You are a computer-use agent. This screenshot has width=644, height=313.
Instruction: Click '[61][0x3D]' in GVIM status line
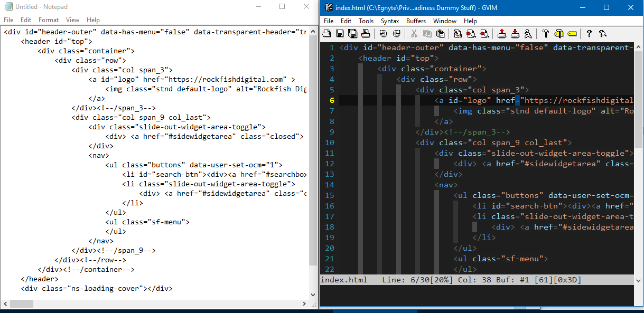click(x=558, y=280)
